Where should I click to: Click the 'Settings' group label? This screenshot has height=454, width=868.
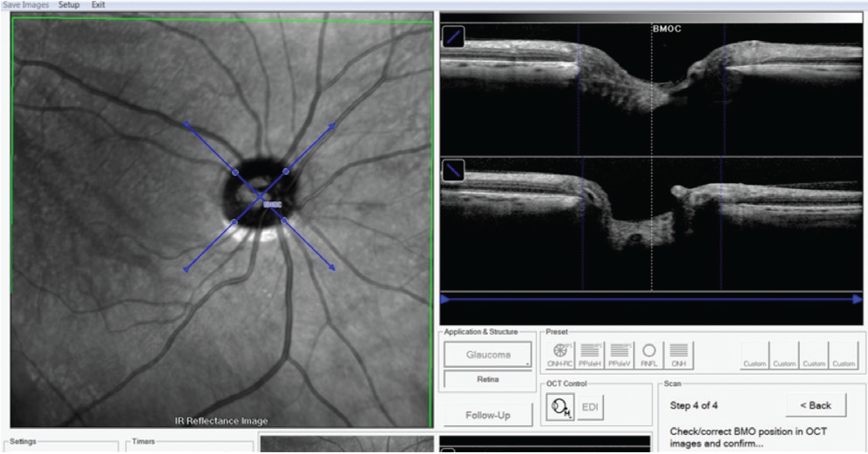23,441
